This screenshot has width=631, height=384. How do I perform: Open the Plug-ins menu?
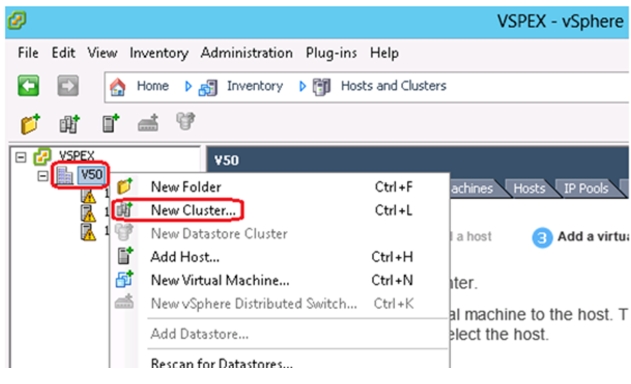331,53
